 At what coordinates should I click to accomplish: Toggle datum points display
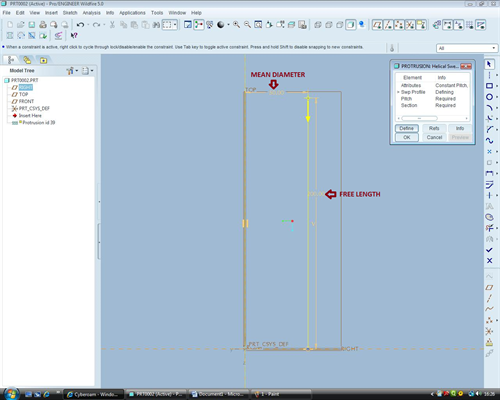(399, 25)
